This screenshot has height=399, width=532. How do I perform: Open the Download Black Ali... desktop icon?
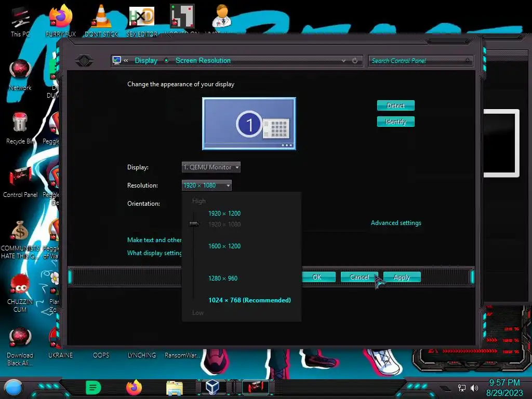pos(20,346)
